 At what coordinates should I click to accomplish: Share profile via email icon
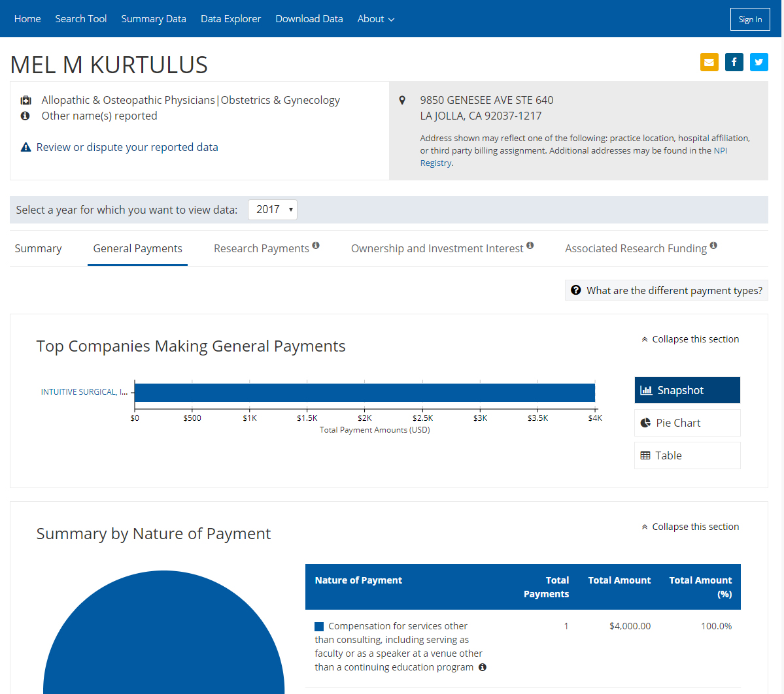tap(709, 62)
